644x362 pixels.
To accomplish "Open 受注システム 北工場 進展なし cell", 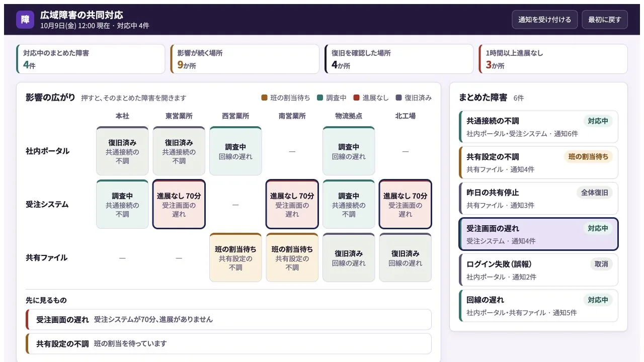I will tap(406, 204).
